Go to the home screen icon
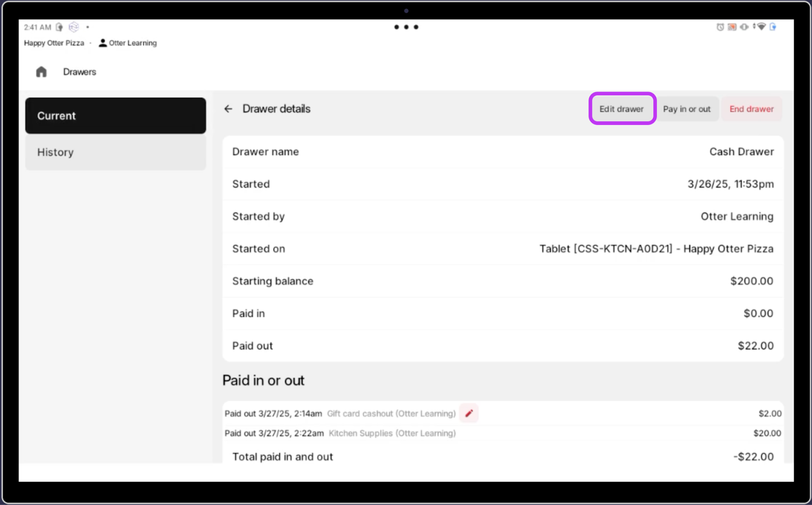This screenshot has width=812, height=505. coord(42,72)
